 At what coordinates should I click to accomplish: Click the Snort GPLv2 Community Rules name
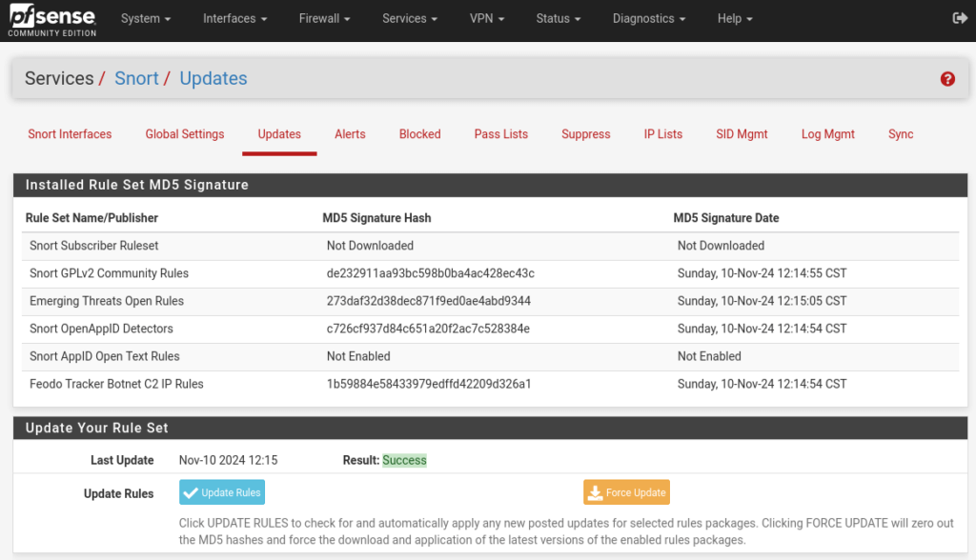click(109, 273)
